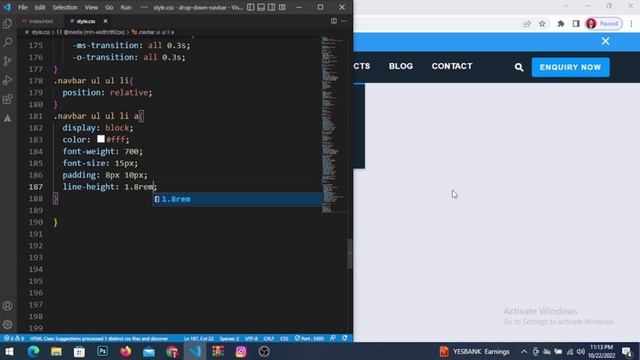Click the '.navbar ul ul li a{' selector line
This screenshot has height=360, width=640.
point(98,116)
